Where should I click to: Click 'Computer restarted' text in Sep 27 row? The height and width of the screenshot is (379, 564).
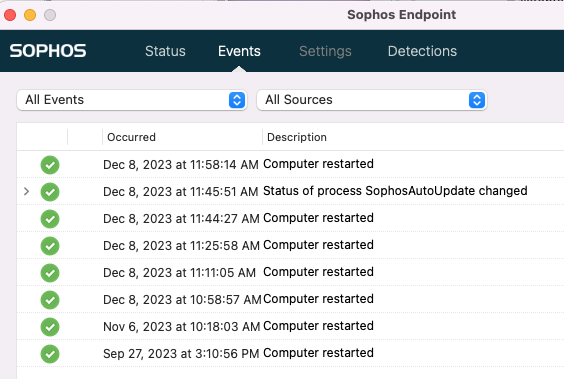318,352
